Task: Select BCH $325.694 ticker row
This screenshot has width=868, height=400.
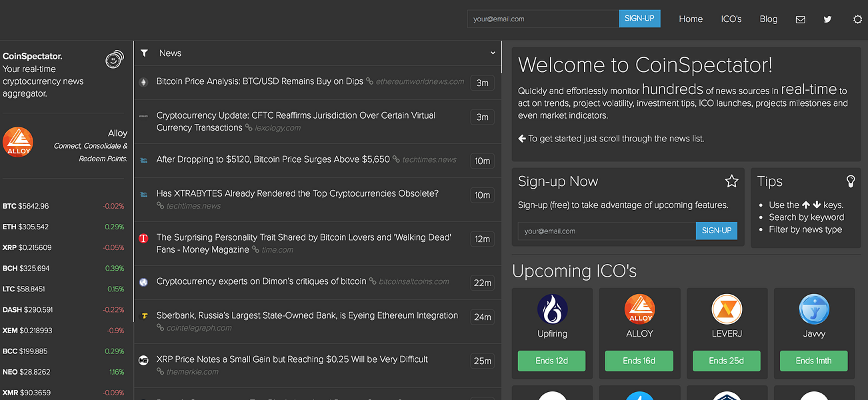Action: tap(63, 268)
